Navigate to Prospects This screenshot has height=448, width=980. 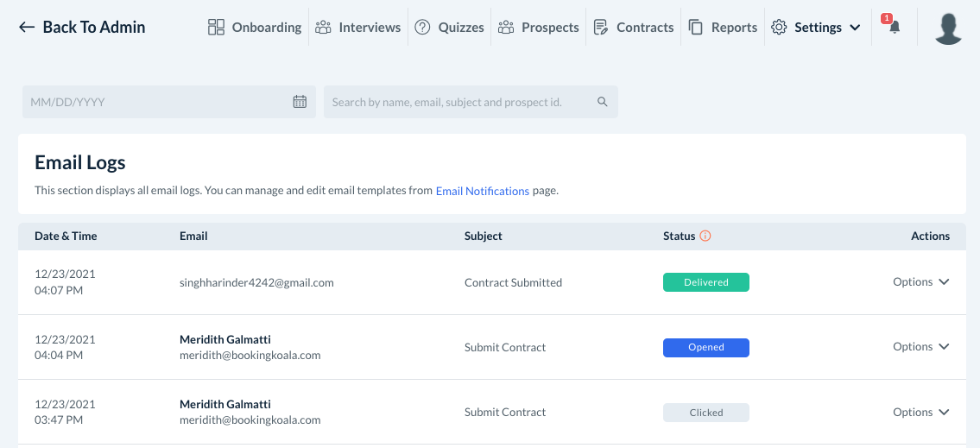coord(539,28)
